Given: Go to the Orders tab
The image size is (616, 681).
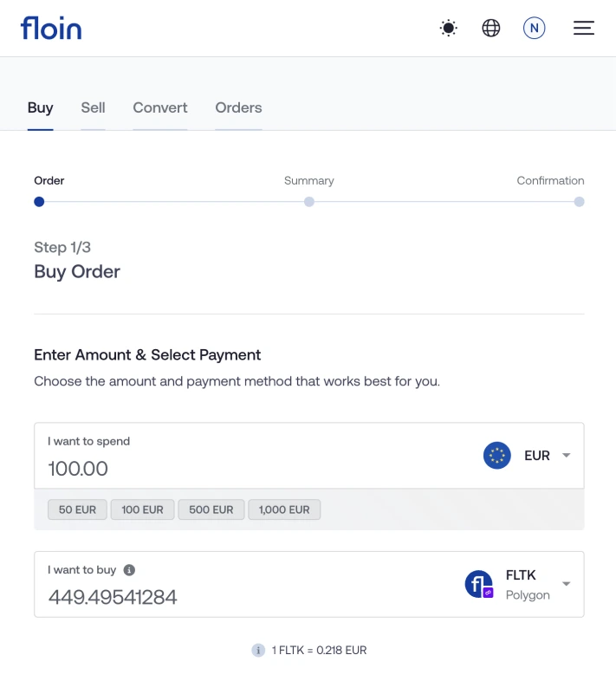Looking at the screenshot, I should point(238,107).
